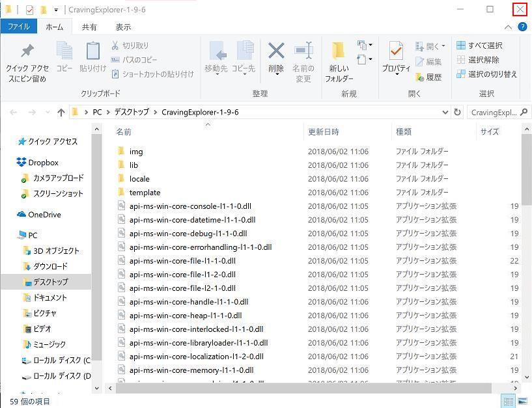The image size is (532, 408).
Task: Click Invert Selection (選択の切り替え)
Action: coord(486,74)
